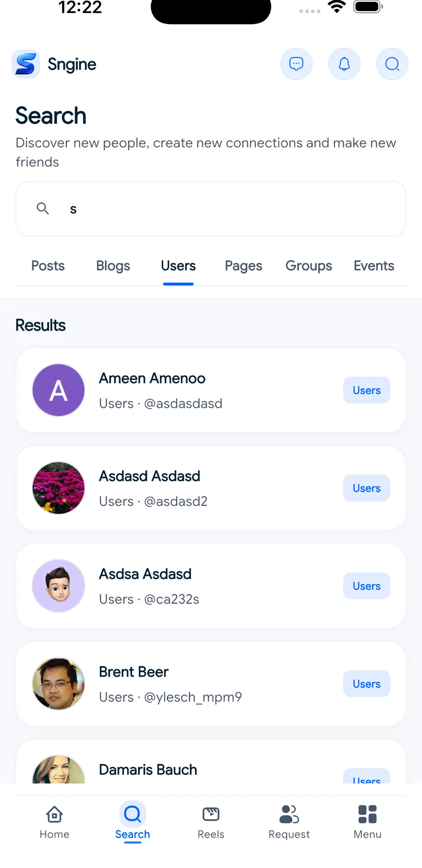Open the messages chat icon

click(x=296, y=64)
